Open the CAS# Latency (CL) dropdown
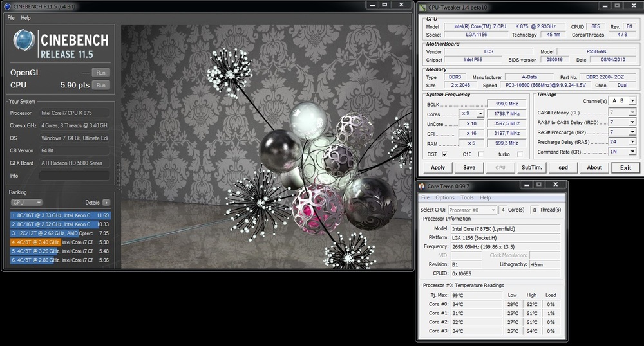This screenshot has width=644, height=346. click(x=632, y=113)
